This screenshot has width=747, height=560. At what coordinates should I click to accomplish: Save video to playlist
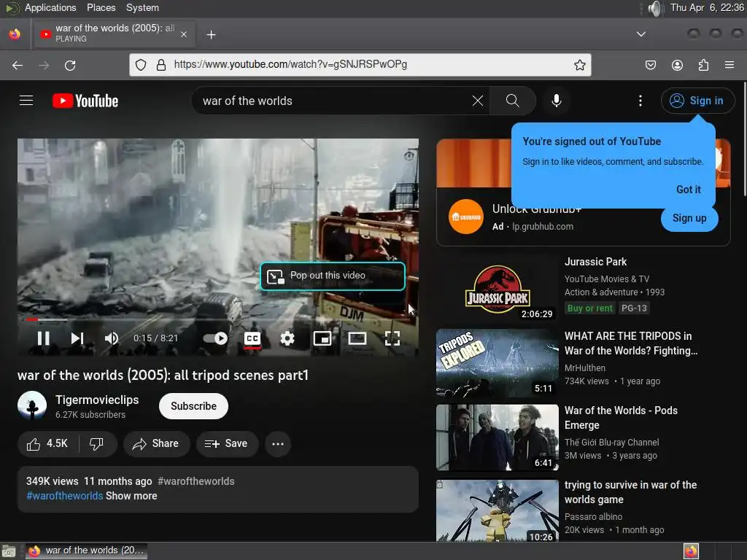(x=227, y=444)
